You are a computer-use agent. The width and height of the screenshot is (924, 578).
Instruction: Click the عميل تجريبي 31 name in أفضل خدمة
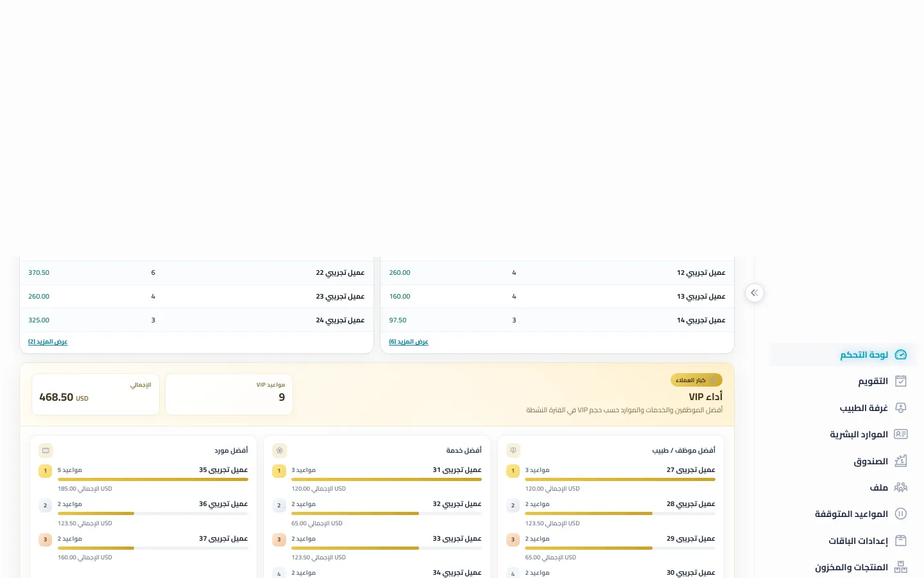[x=457, y=470]
